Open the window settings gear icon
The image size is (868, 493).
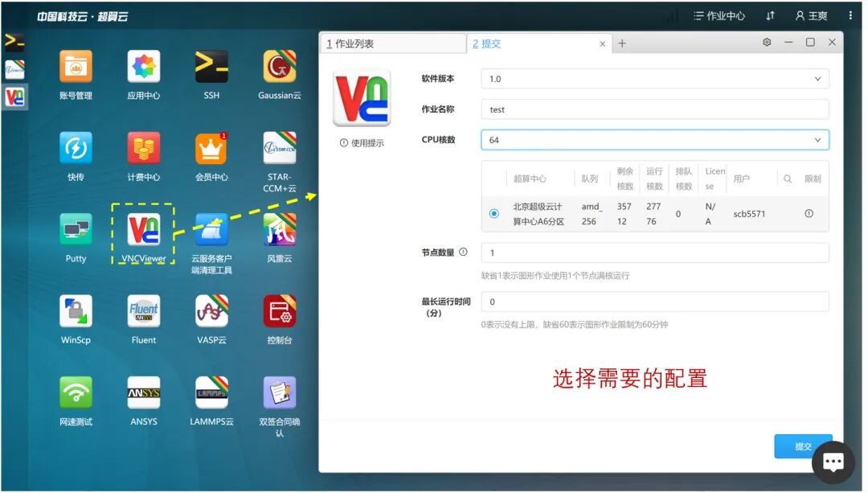click(x=767, y=42)
